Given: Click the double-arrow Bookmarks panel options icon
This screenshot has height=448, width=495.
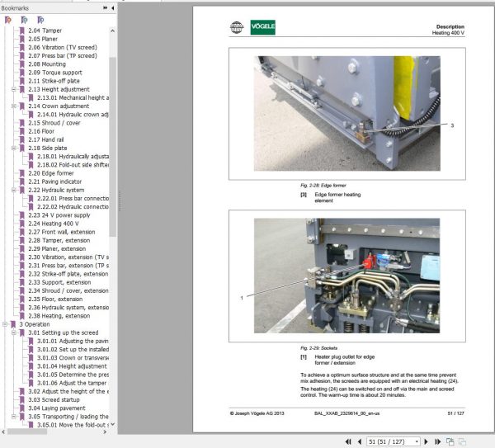Looking at the screenshot, I should click(105, 8).
